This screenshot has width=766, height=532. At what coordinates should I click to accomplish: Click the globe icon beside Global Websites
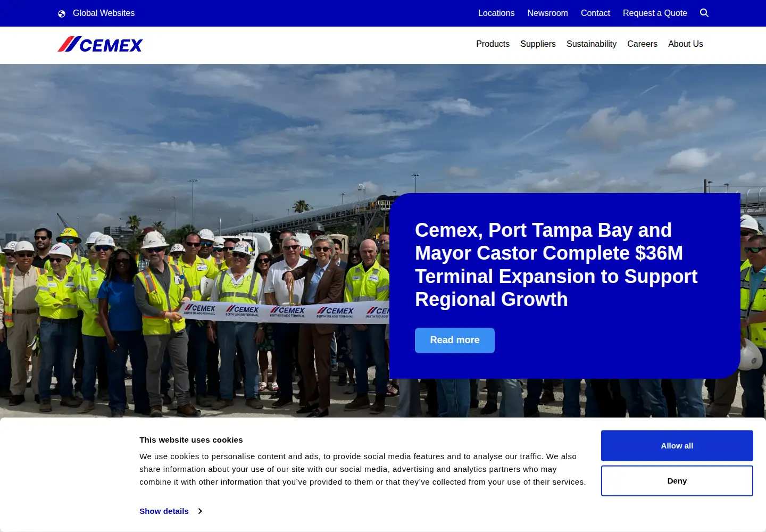[62, 14]
